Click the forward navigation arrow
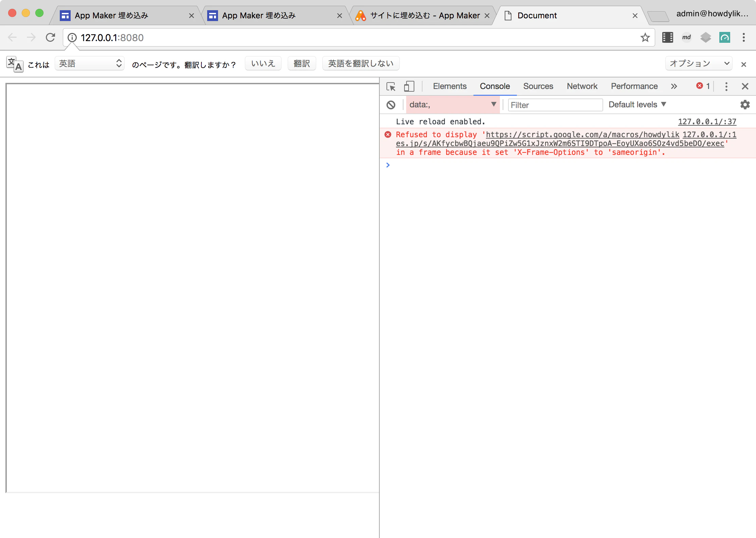The image size is (756, 538). (31, 37)
